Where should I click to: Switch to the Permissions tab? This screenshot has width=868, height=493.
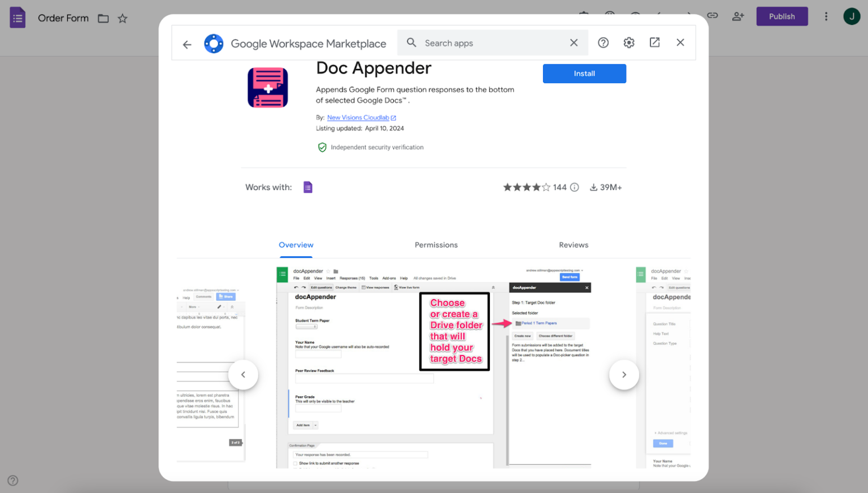click(436, 245)
